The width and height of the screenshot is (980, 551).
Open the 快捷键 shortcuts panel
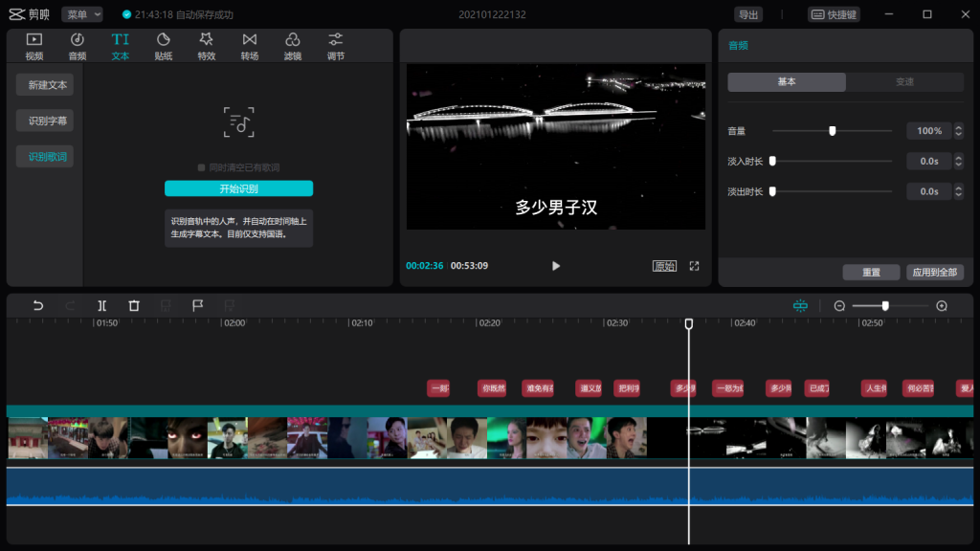coord(834,14)
